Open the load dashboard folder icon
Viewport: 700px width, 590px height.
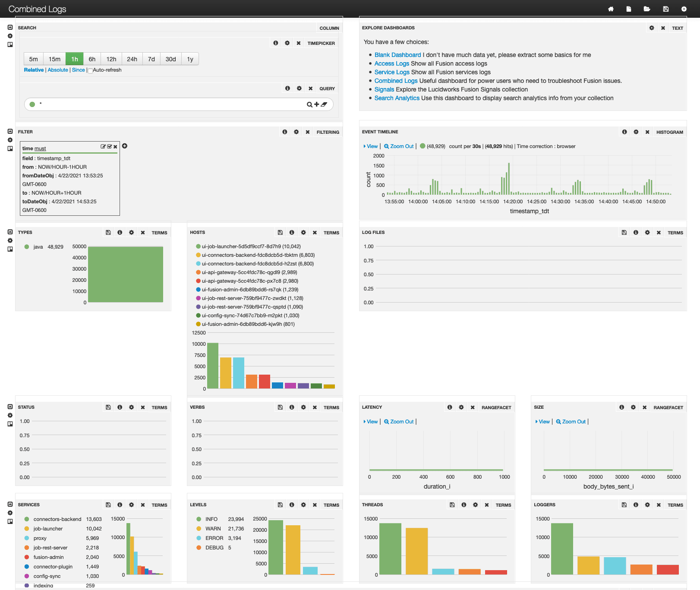(x=647, y=9)
